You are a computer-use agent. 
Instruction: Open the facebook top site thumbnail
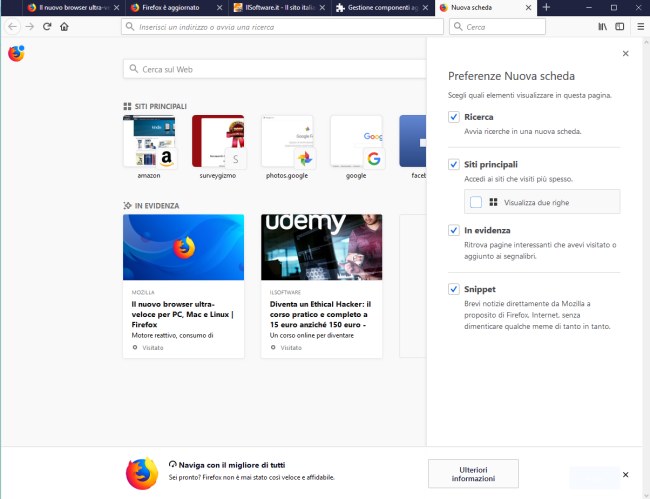point(413,141)
